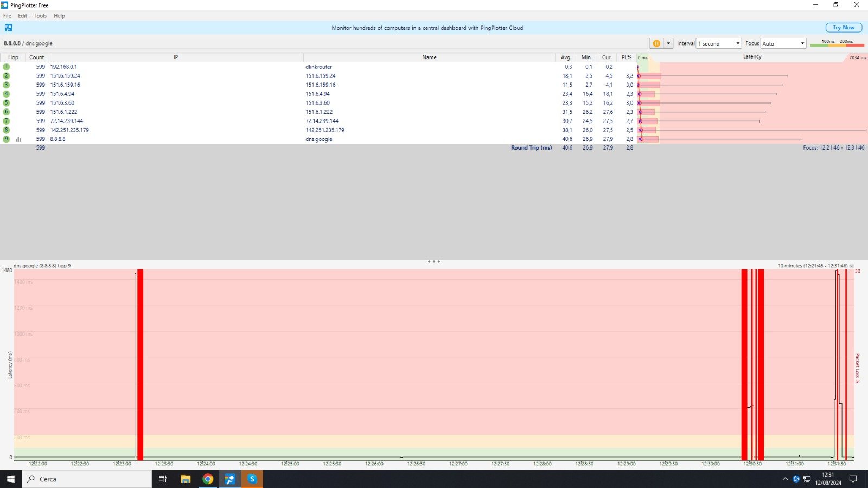Image resolution: width=868 pixels, height=488 pixels.
Task: Click the Name column header
Action: coord(429,57)
